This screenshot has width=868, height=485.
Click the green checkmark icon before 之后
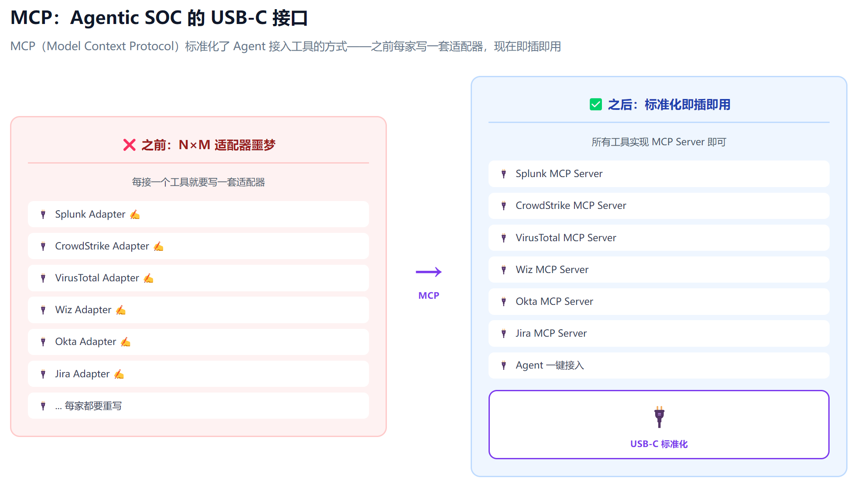coord(596,105)
